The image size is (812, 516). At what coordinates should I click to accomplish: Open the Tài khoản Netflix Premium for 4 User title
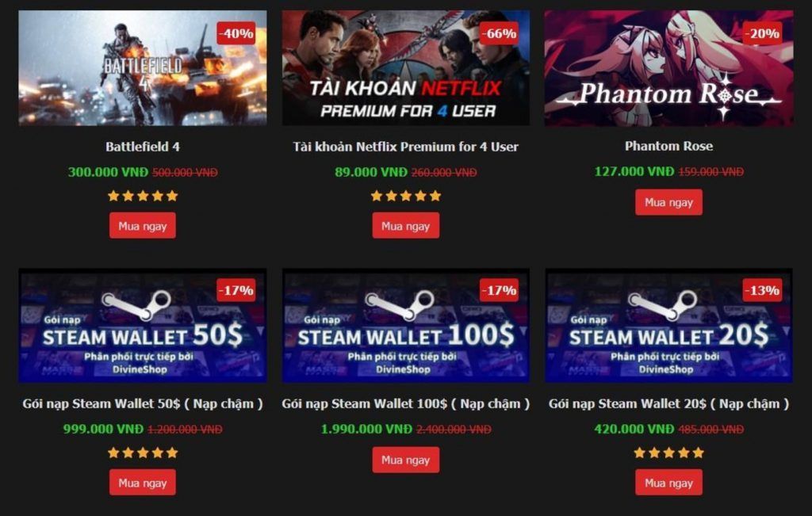coord(405,147)
